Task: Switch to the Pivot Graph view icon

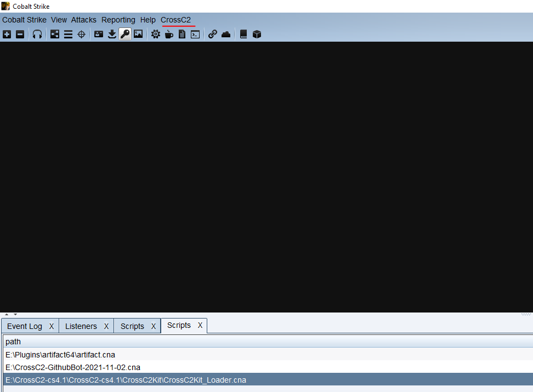Action: point(54,34)
